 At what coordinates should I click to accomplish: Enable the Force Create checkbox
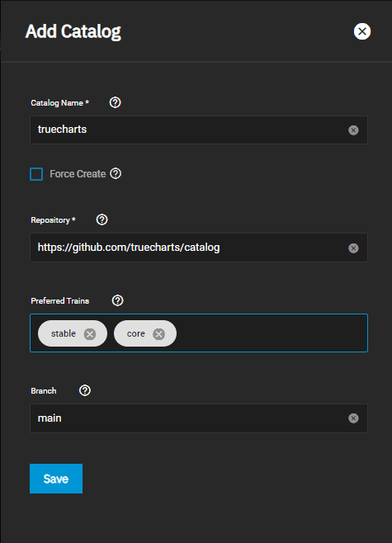36,174
